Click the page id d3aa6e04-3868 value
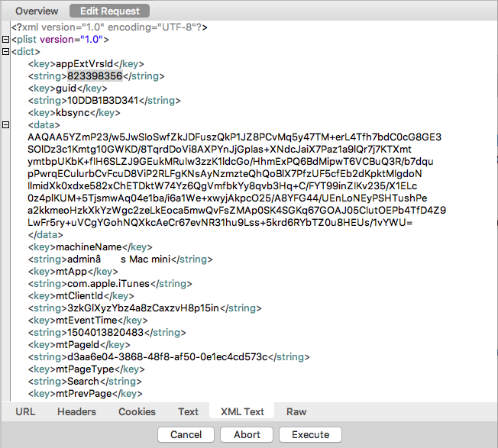Image resolution: width=498 pixels, height=448 pixels. pyautogui.click(x=167, y=357)
